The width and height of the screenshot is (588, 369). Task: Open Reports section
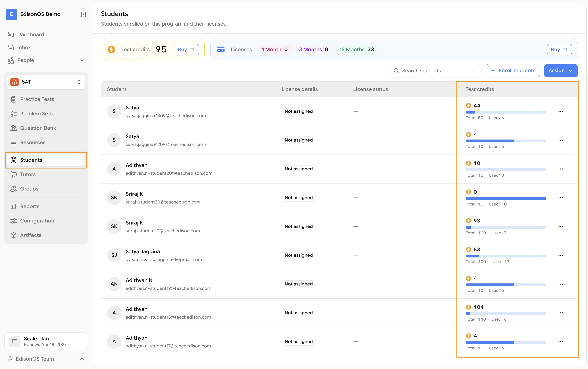(x=46, y=206)
